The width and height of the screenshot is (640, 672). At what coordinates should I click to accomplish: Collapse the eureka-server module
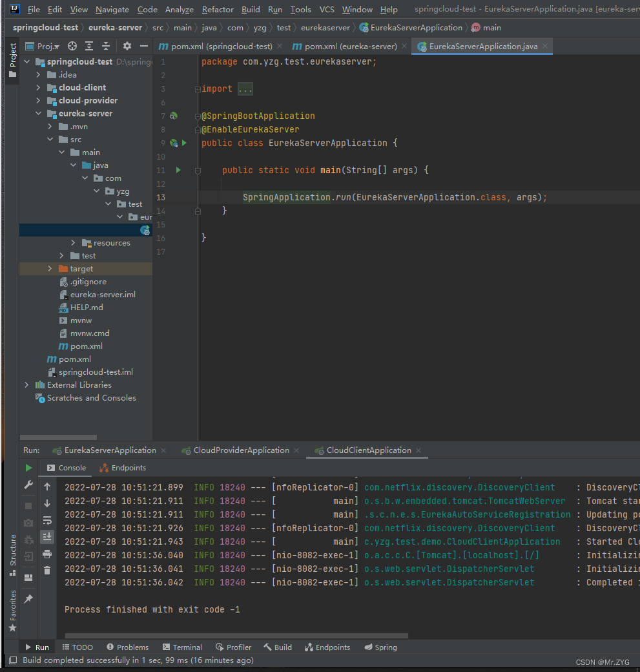point(39,113)
